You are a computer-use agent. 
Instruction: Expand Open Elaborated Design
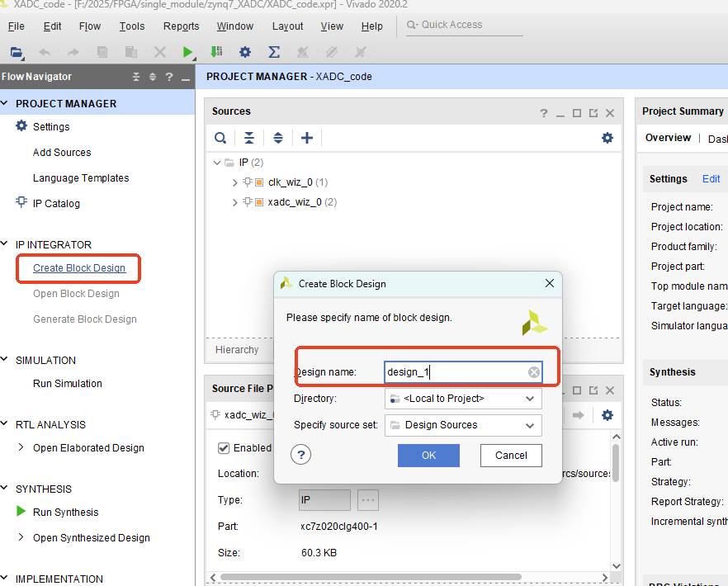pyautogui.click(x=21, y=447)
